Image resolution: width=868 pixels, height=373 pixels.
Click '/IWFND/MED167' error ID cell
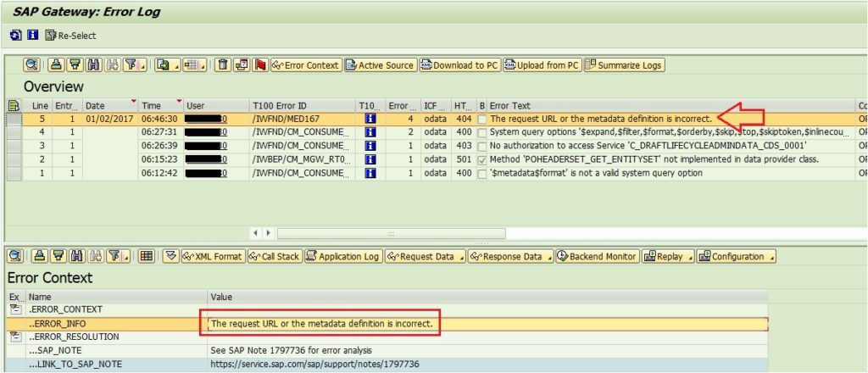(303, 119)
